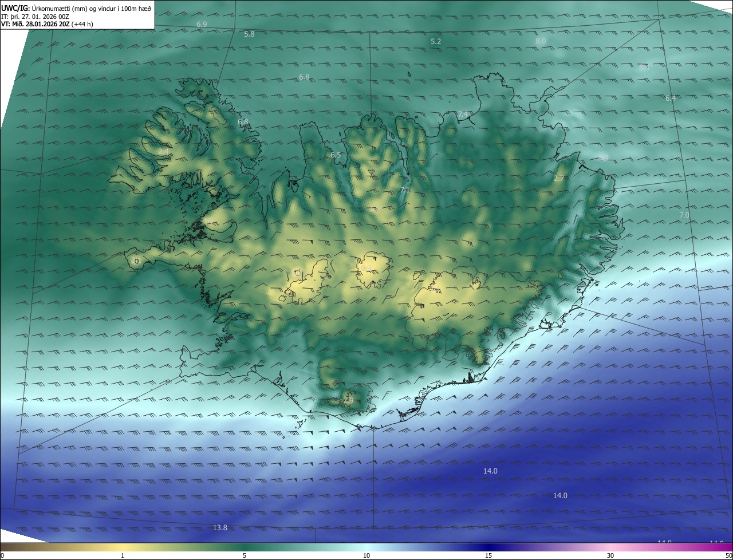Click the 5.2 value label on the map
The image size is (733, 560).
pos(436,42)
